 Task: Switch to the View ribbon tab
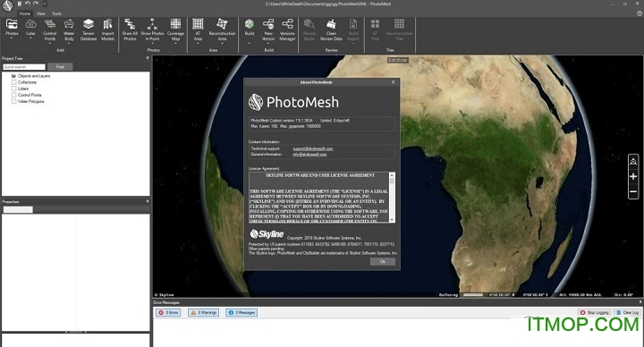click(41, 13)
